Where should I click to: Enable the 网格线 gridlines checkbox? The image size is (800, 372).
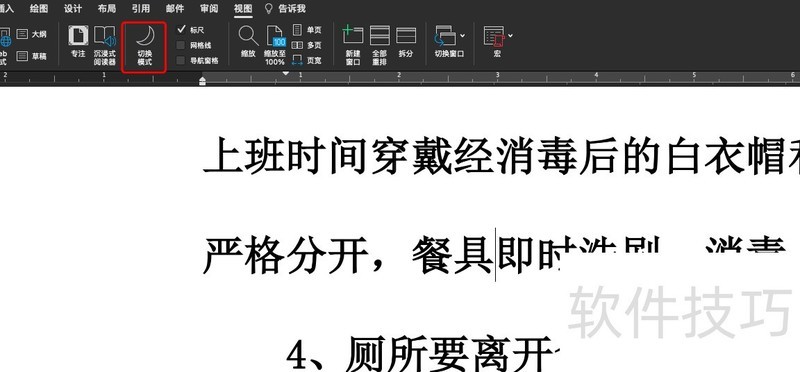click(181, 45)
